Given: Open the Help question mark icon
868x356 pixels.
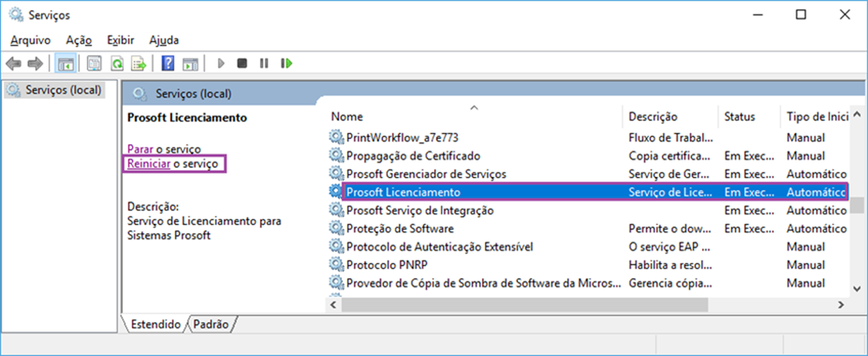Looking at the screenshot, I should coord(168,63).
